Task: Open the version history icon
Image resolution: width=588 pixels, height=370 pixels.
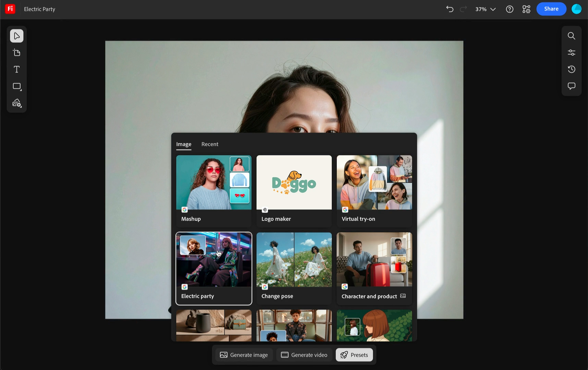Action: [x=571, y=70]
